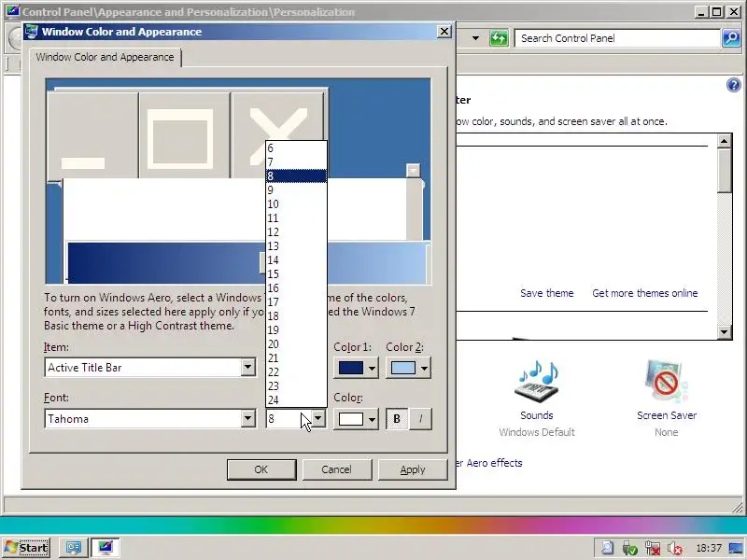Open the Item dropdown showing Active Title Bar
The height and width of the screenshot is (560, 747).
point(150,367)
